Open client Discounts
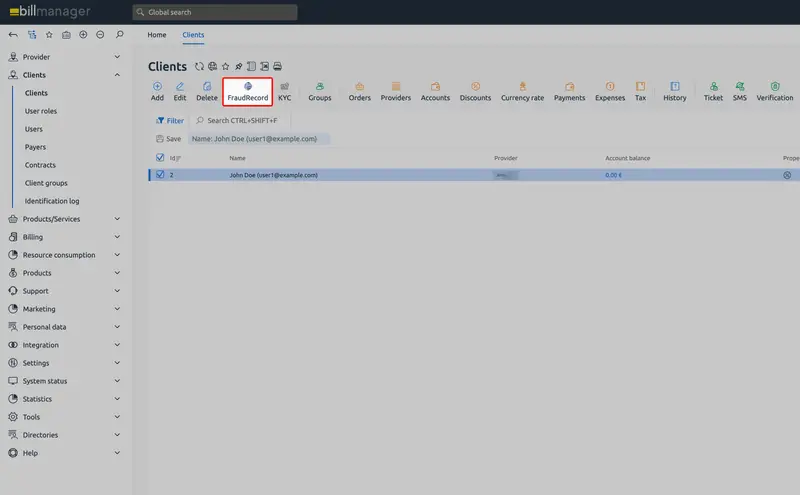 (475, 92)
